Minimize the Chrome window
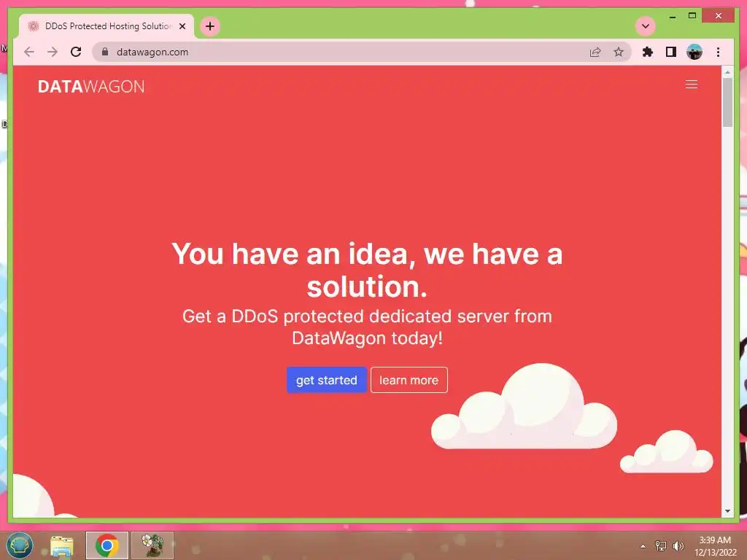The image size is (747, 560). pos(672,16)
